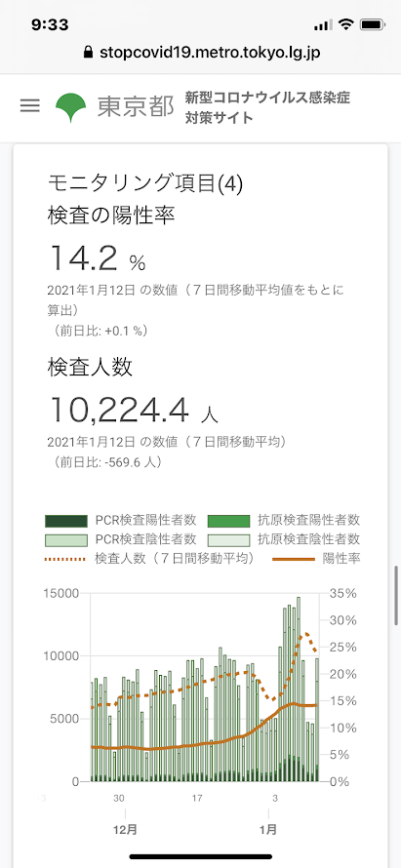Tap the Wi-Fi status icon
The image size is (401, 868).
tap(346, 24)
